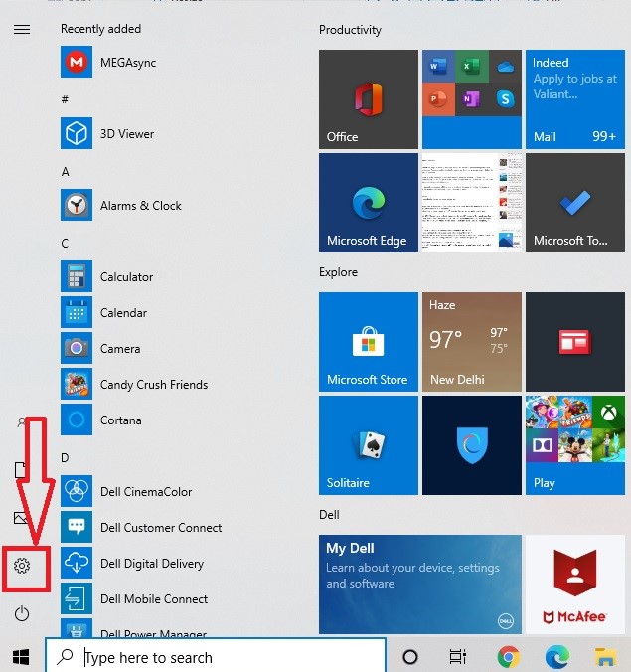631x672 pixels.
Task: Click the Productivity group header
Action: click(x=350, y=30)
